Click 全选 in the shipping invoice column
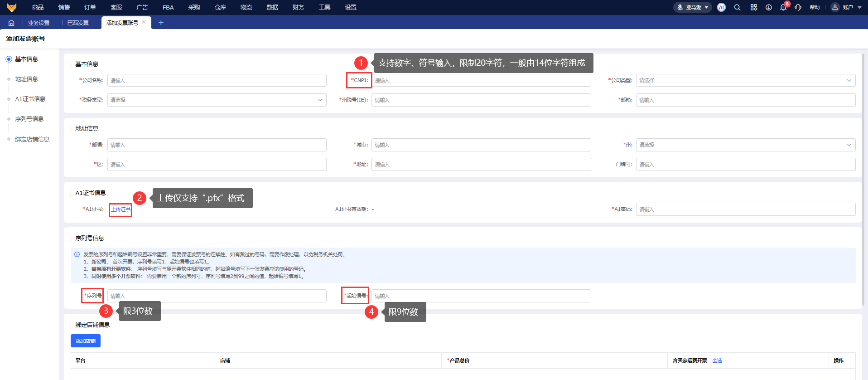The width and height of the screenshot is (868, 380). click(717, 361)
